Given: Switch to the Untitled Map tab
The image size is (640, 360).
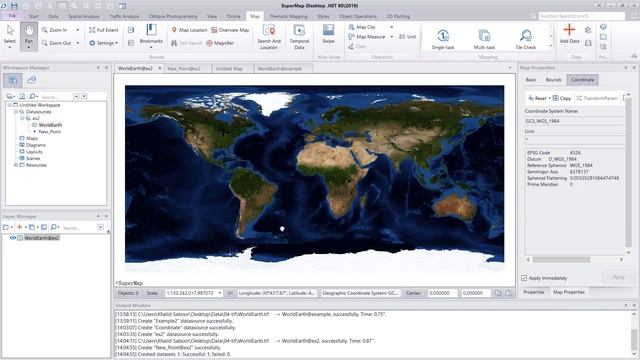Looking at the screenshot, I should click(x=229, y=69).
